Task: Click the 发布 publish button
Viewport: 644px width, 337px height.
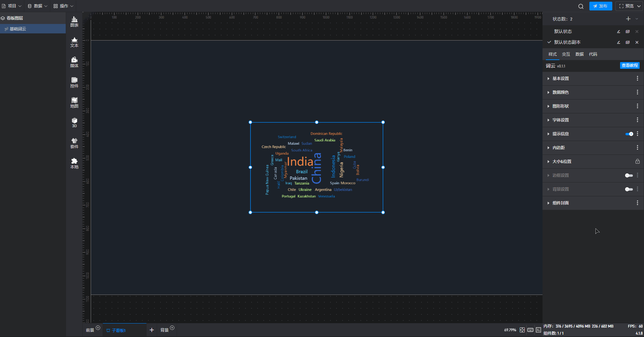Action: pyautogui.click(x=601, y=6)
